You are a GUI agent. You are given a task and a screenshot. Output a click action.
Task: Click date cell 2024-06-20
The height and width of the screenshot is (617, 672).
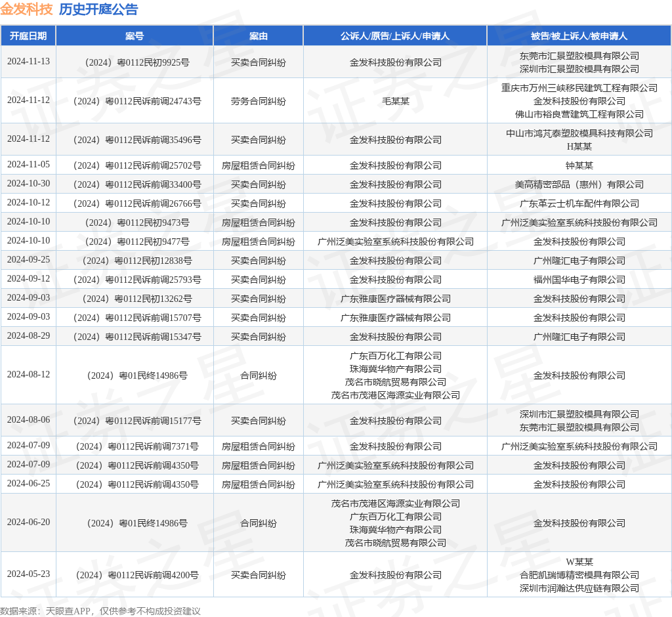point(28,522)
